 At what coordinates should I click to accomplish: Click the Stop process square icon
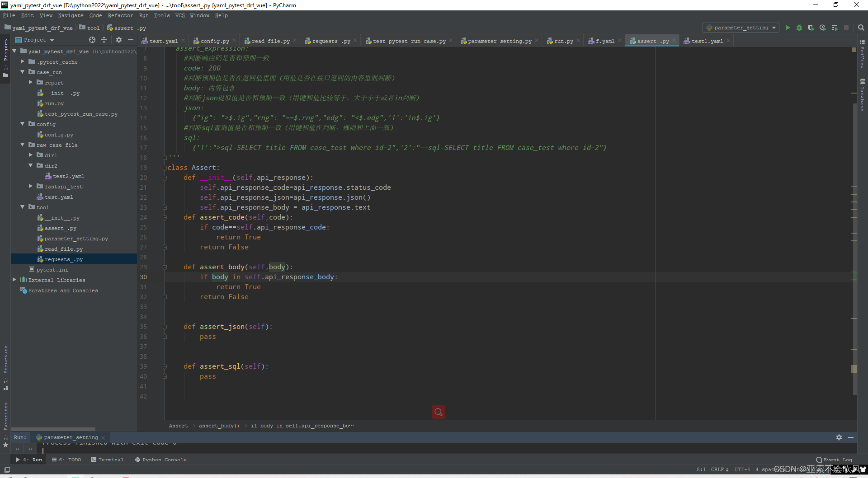846,28
